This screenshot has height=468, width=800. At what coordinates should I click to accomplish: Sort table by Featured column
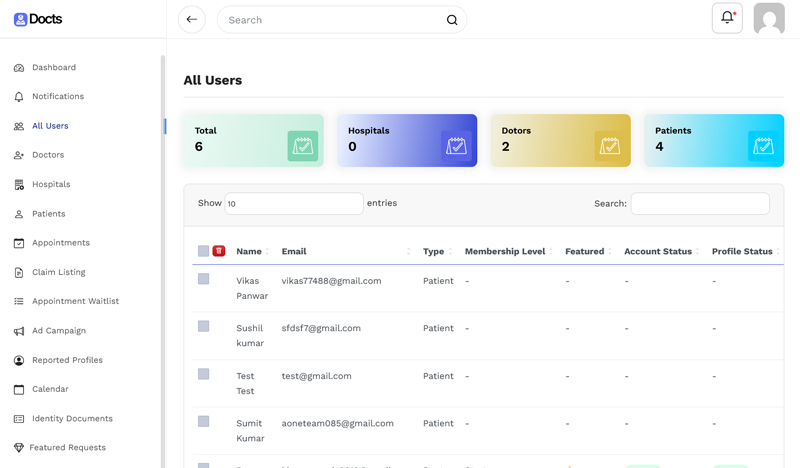pyautogui.click(x=588, y=251)
